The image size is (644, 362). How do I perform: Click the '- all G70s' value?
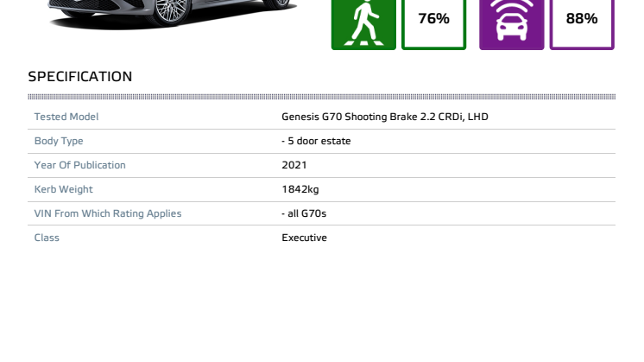click(304, 213)
